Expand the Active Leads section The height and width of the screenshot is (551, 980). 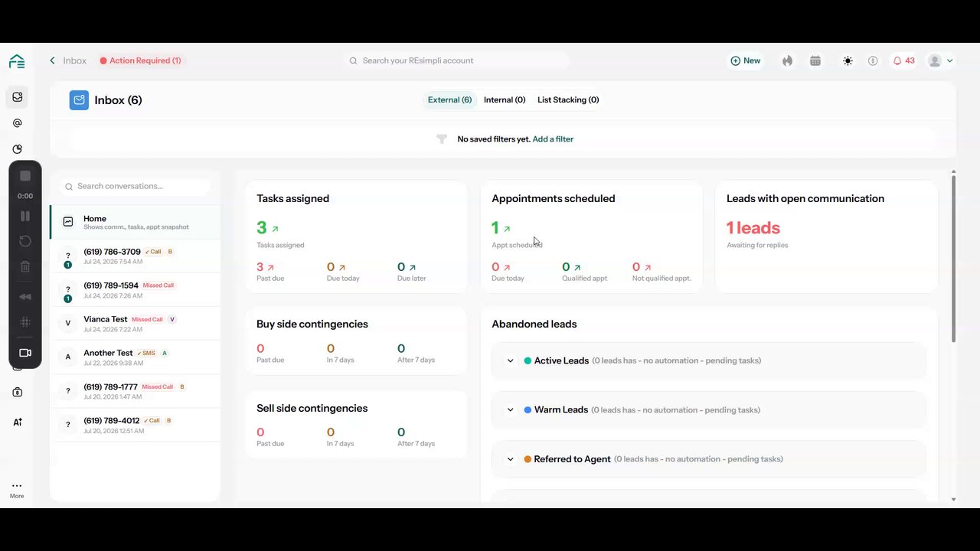(x=510, y=360)
